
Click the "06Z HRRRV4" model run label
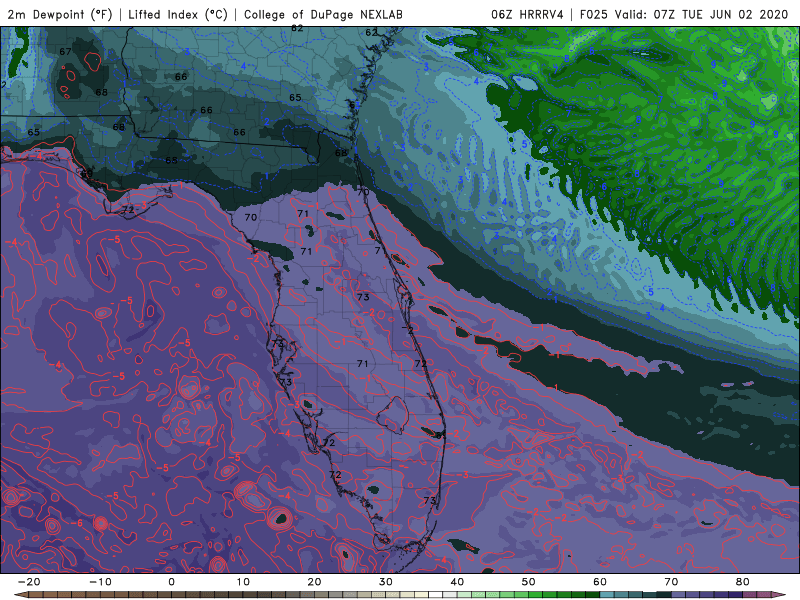(x=528, y=14)
